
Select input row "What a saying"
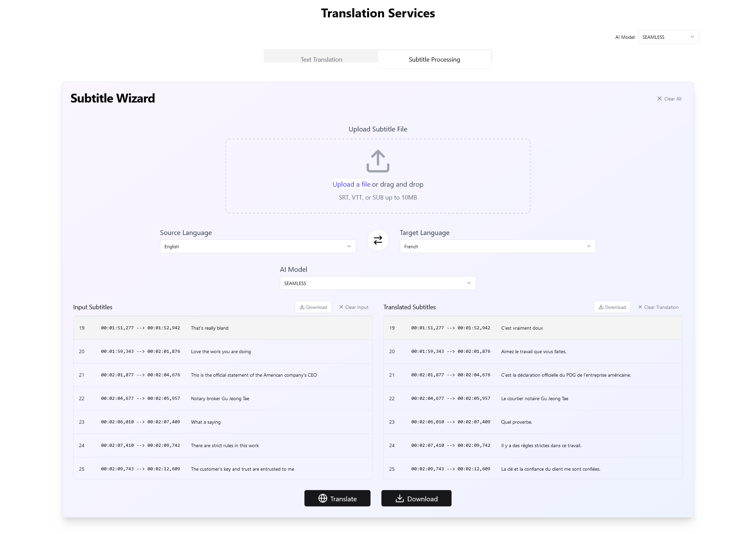click(223, 422)
